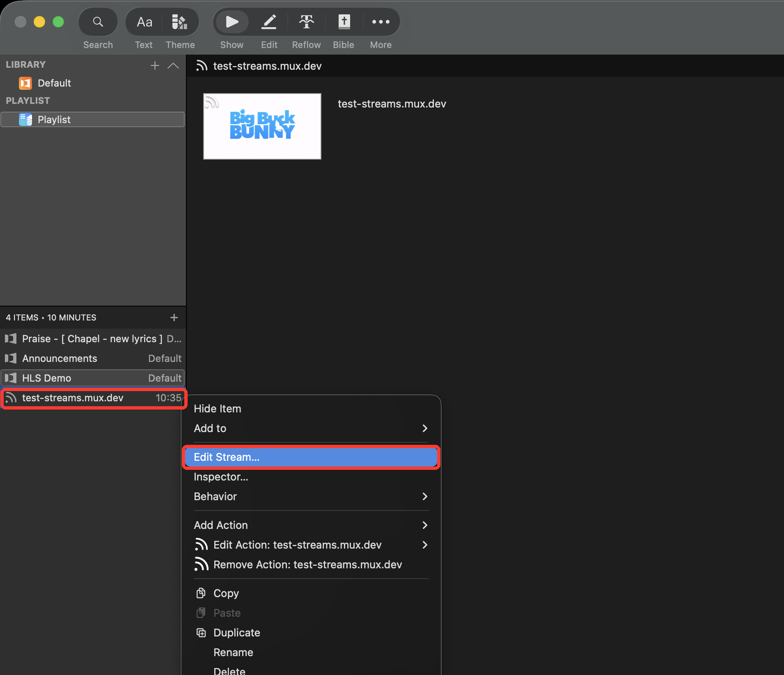
Task: Add item to playlist with plus button
Action: point(174,317)
